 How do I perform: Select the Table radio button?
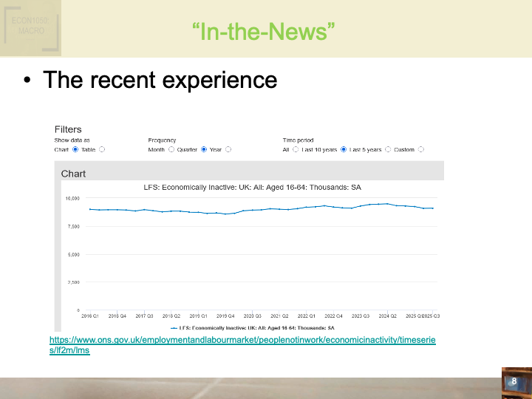pos(102,149)
